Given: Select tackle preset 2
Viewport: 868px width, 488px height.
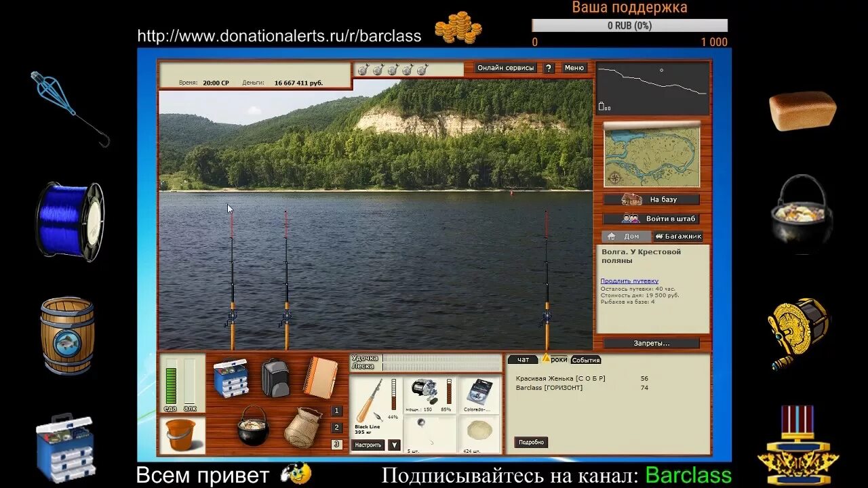Looking at the screenshot, I should click(x=336, y=428).
